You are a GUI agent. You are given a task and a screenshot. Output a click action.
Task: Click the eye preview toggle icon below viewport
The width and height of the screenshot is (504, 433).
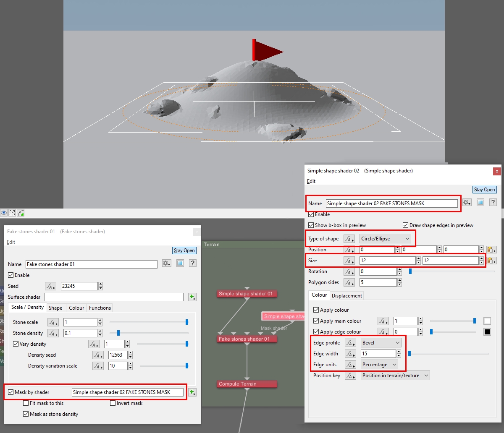pyautogui.click(x=4, y=213)
